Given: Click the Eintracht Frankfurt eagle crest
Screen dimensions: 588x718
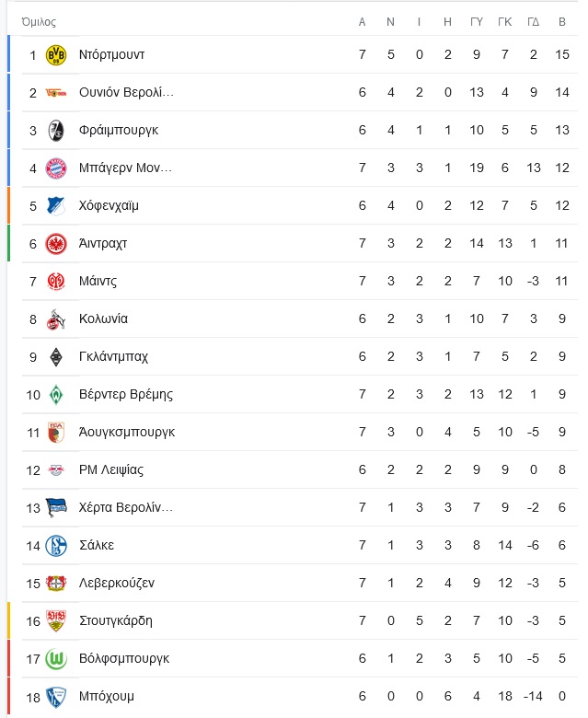Looking at the screenshot, I should pyautogui.click(x=56, y=244).
